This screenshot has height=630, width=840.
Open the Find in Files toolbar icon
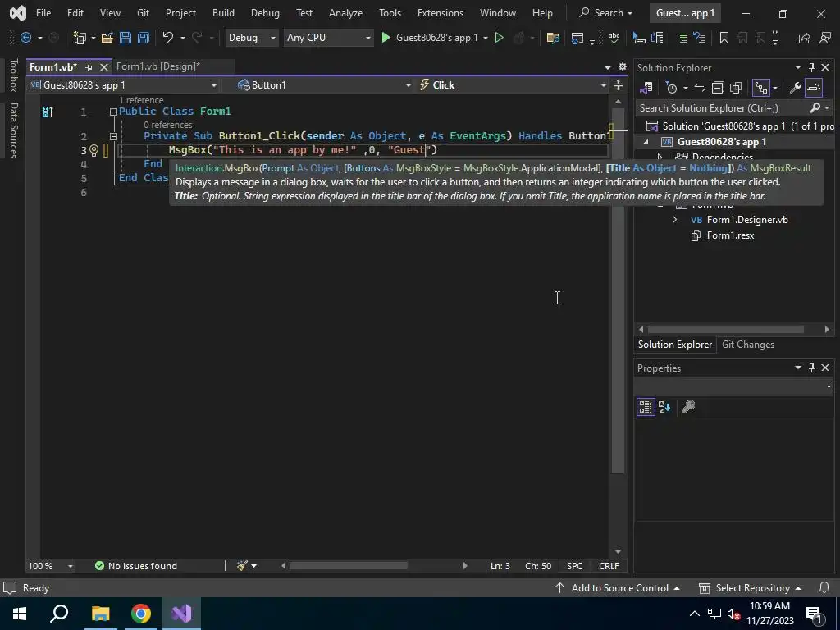click(553, 38)
